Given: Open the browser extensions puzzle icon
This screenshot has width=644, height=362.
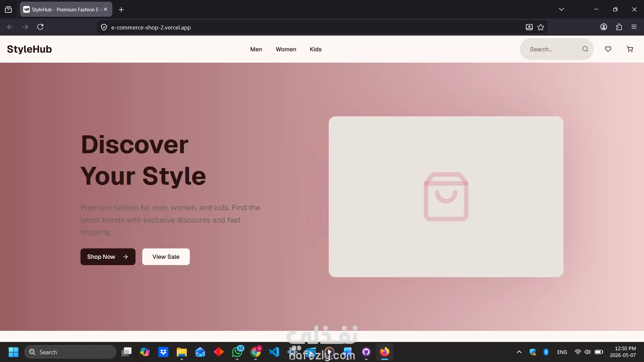Looking at the screenshot, I should point(619,27).
